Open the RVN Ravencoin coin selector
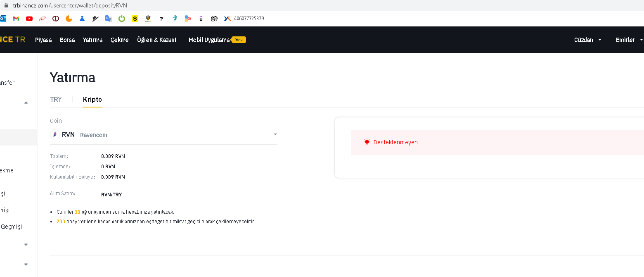 pos(163,134)
